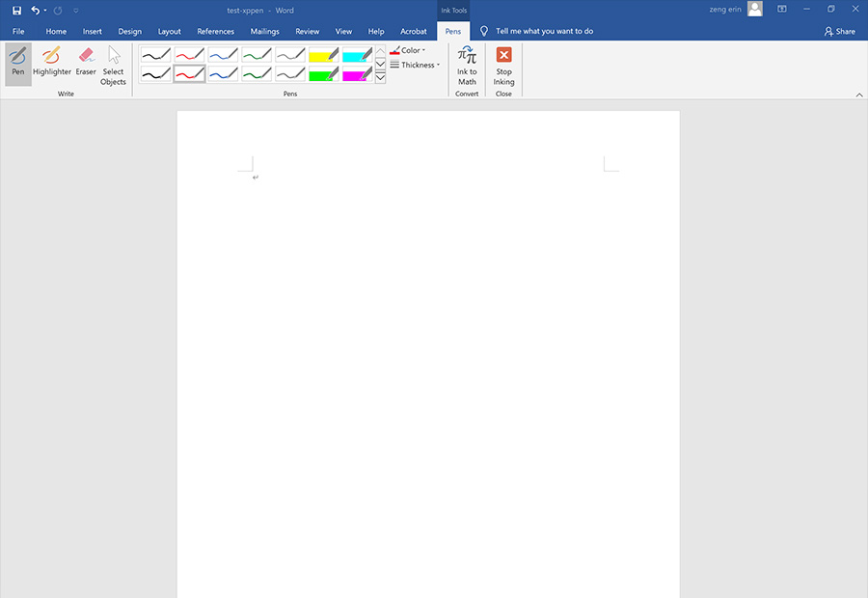Open the pen Thickness dropdown
The height and width of the screenshot is (598, 868).
pyautogui.click(x=415, y=65)
